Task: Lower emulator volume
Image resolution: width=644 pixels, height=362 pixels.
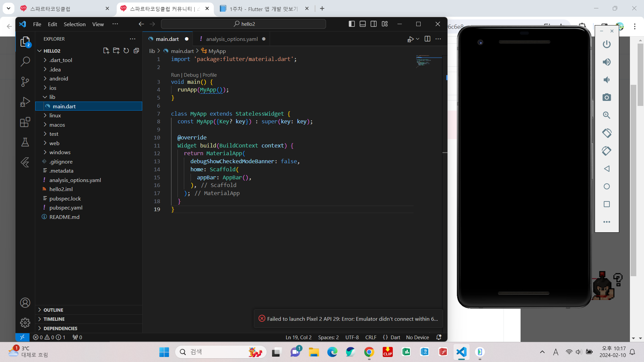Action: pos(607,80)
